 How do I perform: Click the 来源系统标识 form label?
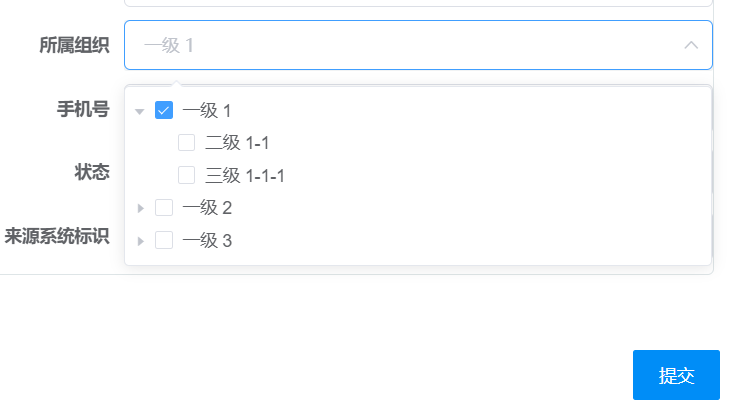57,236
